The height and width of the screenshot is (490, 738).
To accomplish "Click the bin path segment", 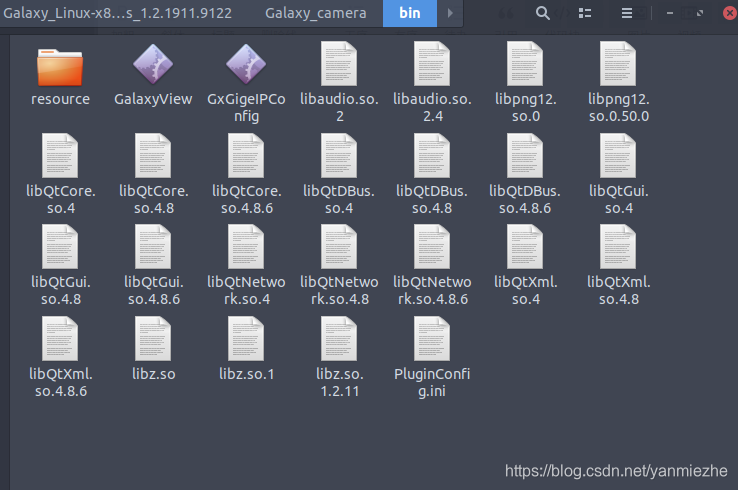I will (409, 13).
